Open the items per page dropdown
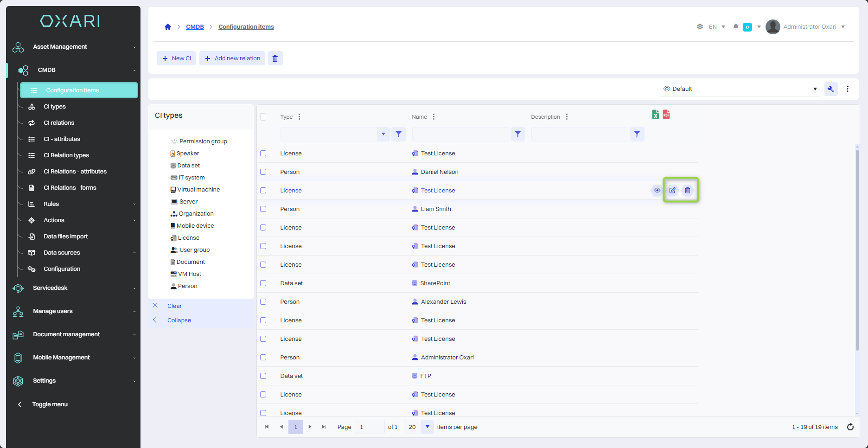Viewport: 868px width, 448px height. (x=427, y=427)
